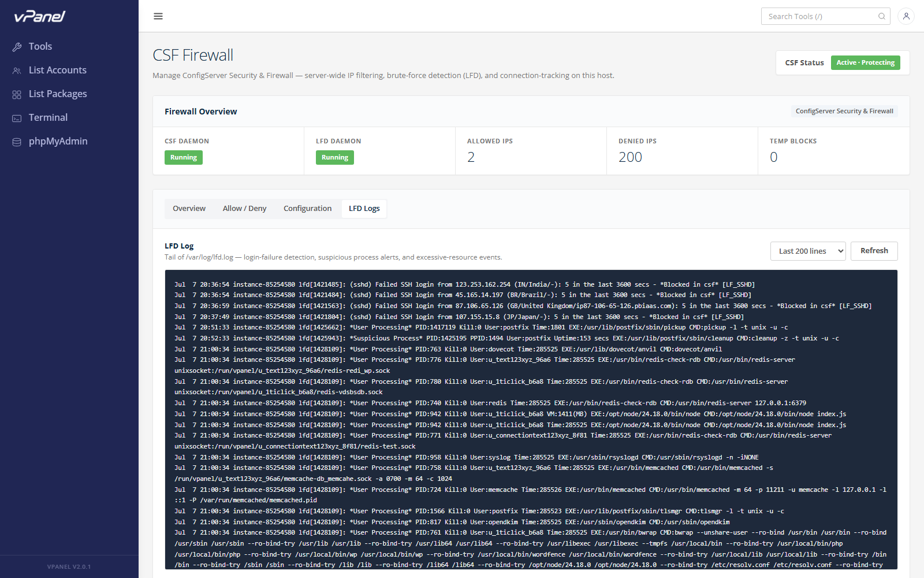Click the CSF Daemon Running badge
This screenshot has width=924, height=578.
184,157
